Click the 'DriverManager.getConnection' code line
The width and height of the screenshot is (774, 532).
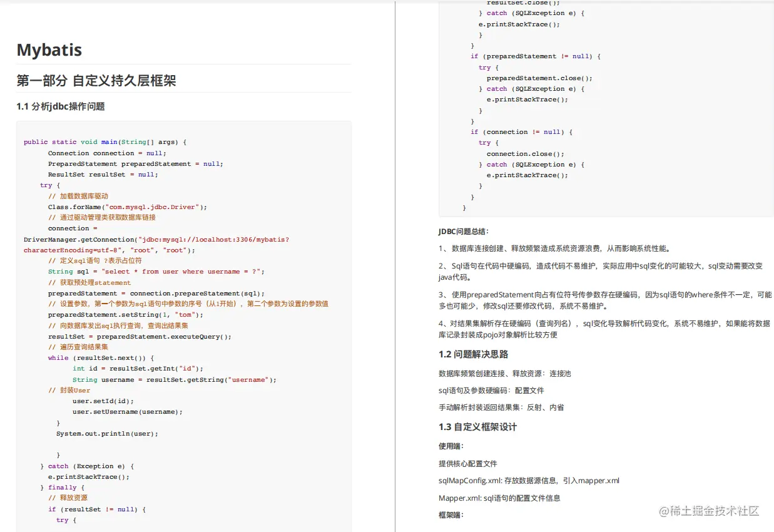pos(156,240)
